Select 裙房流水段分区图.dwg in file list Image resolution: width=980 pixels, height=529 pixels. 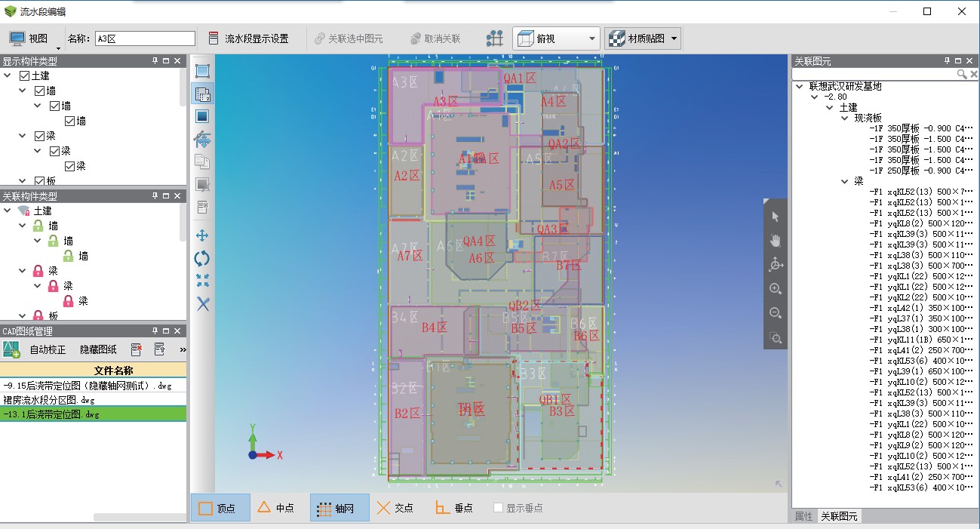(49, 400)
